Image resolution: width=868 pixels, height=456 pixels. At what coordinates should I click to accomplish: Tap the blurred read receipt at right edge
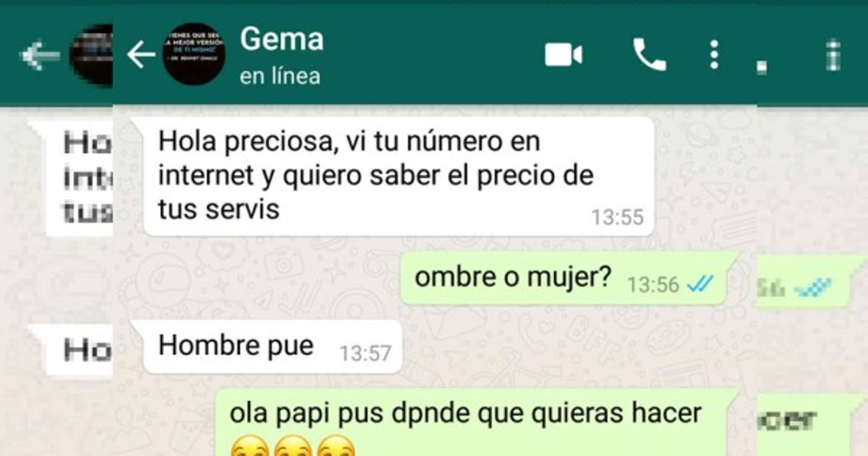812,290
